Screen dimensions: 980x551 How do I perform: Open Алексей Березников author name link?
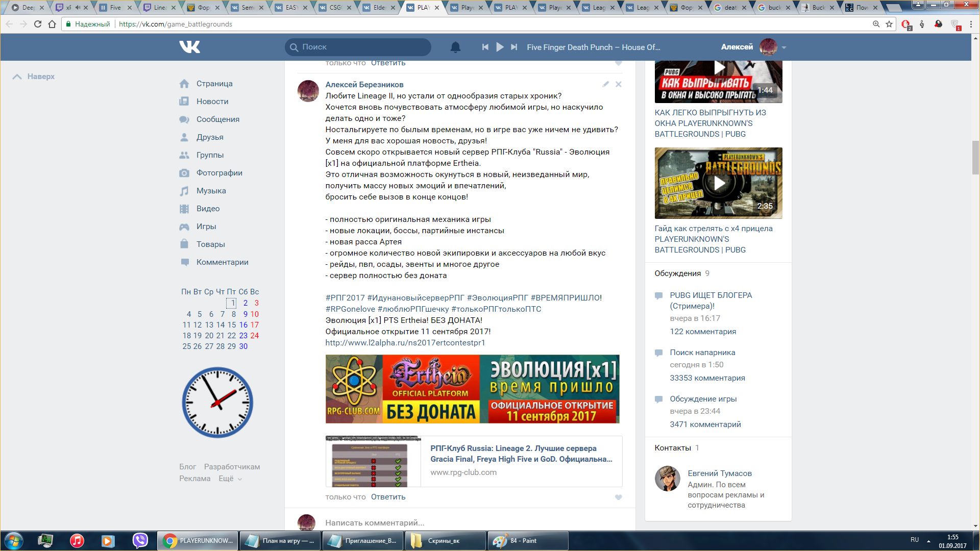[364, 85]
